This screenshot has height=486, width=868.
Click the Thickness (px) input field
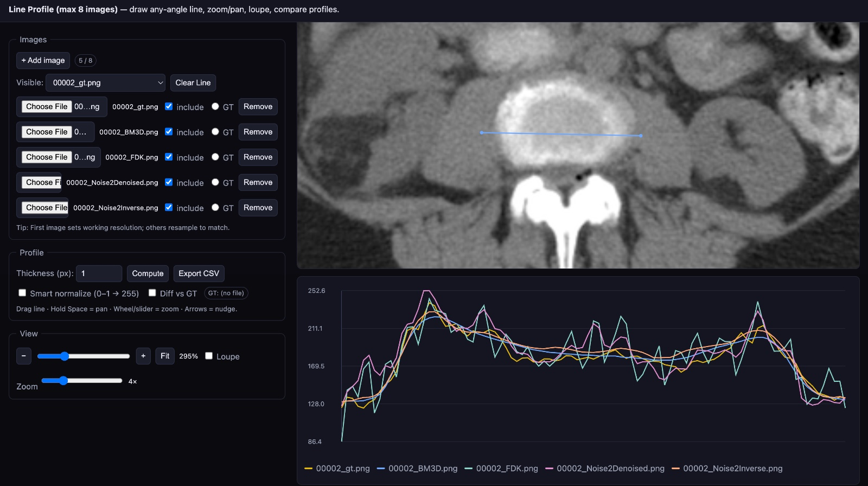99,273
